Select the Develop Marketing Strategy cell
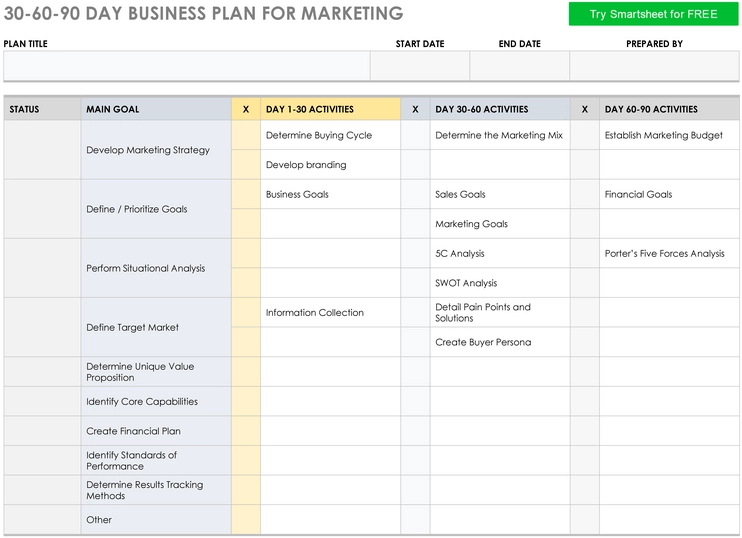Image resolution: width=742 pixels, height=538 pixels. tap(156, 150)
